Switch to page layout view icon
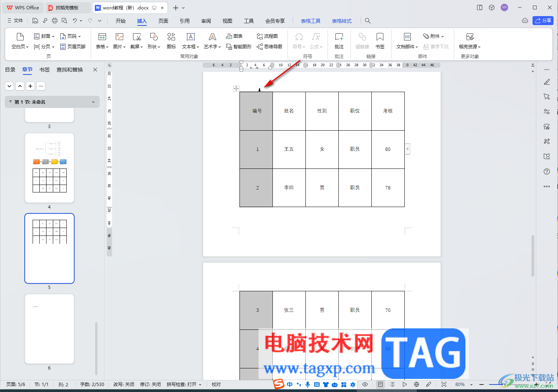 coord(380,385)
